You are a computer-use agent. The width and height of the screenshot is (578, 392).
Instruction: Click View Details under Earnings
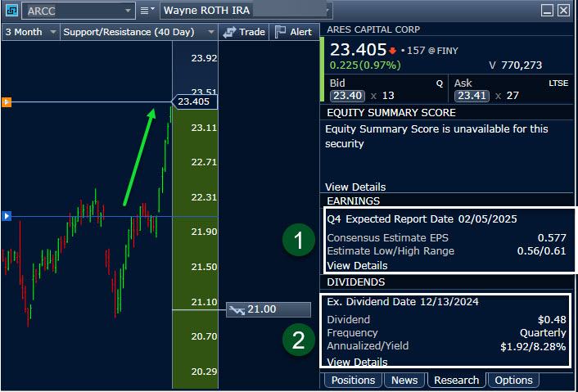coord(357,265)
